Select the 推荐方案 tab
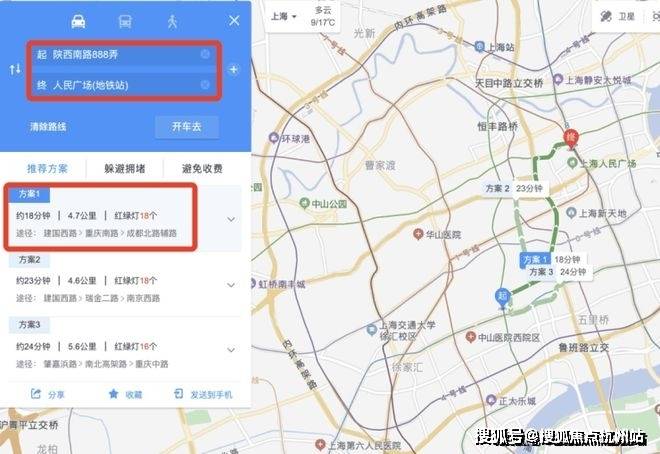660x454 pixels. pyautogui.click(x=47, y=169)
